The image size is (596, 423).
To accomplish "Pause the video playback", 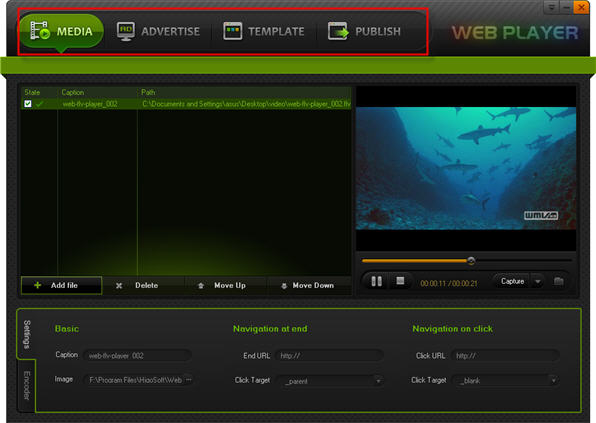I will [x=376, y=281].
